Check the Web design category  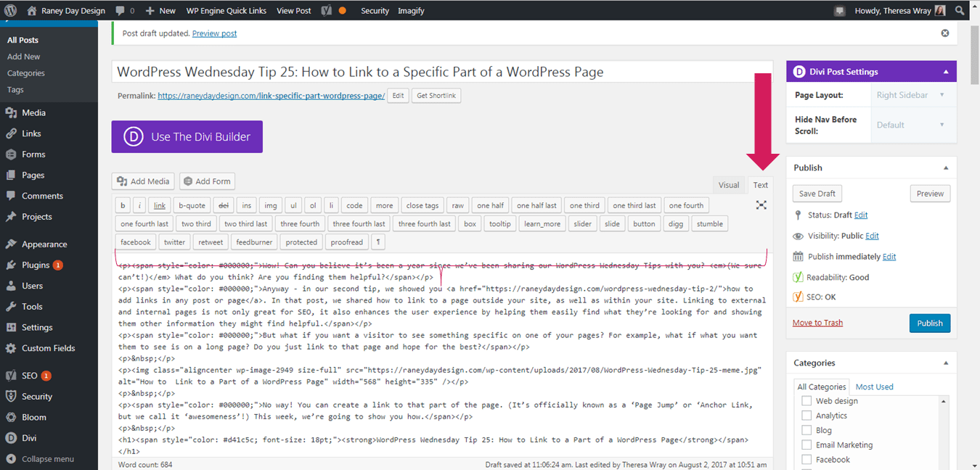coord(807,401)
